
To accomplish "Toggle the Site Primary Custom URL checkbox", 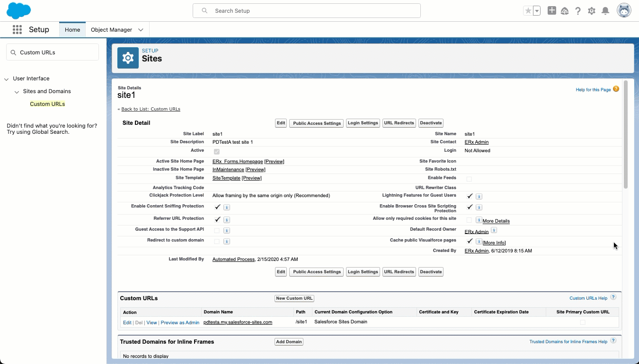I will click(583, 322).
